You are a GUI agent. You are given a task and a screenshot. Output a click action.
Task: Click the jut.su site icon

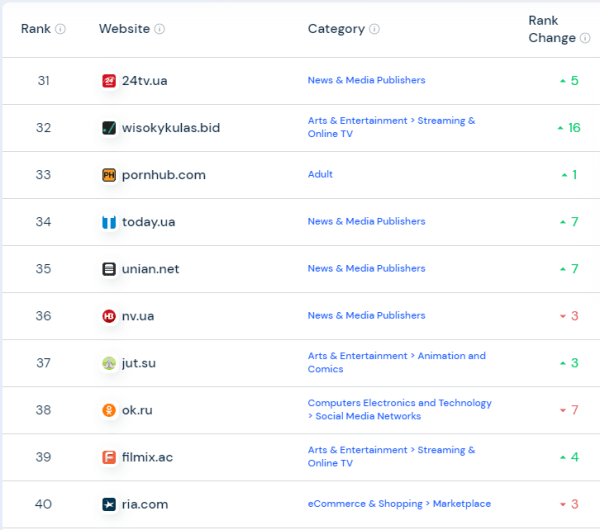click(109, 362)
